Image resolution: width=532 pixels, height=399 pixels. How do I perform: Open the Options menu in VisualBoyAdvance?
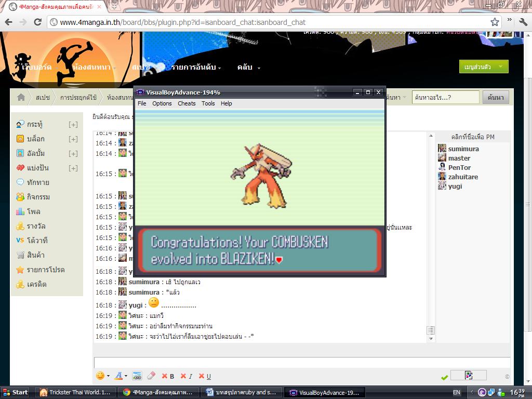coord(162,103)
